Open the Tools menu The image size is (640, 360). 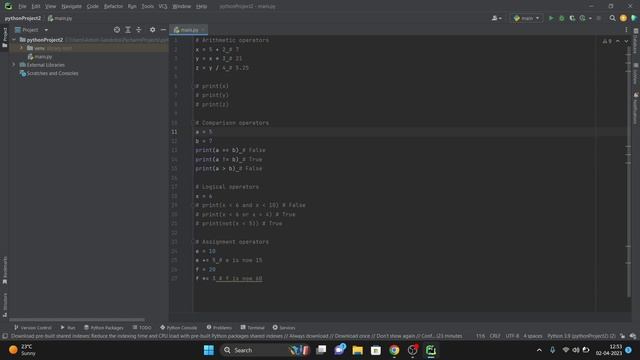147,6
